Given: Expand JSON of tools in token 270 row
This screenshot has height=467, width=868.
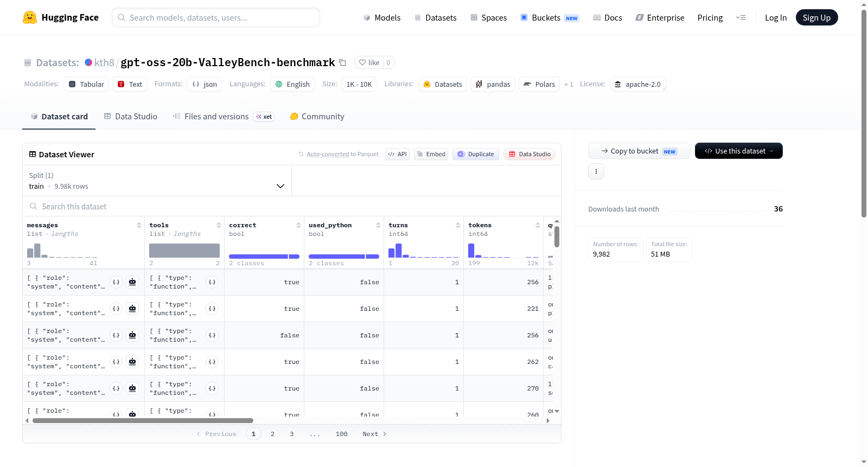Looking at the screenshot, I should point(212,388).
